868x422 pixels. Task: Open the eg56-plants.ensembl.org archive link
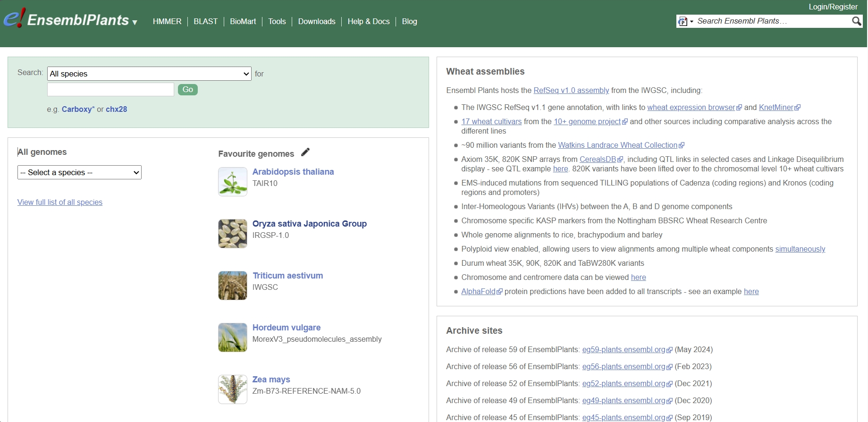624,366
